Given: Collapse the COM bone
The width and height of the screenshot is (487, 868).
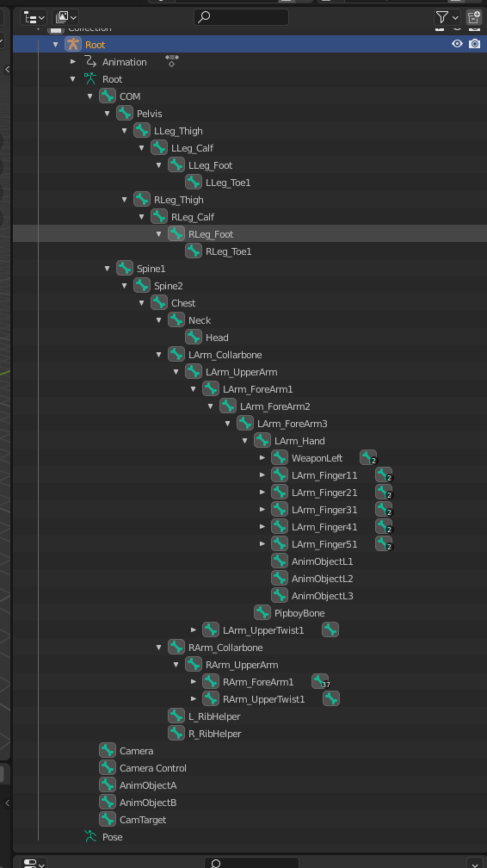Looking at the screenshot, I should tap(89, 96).
